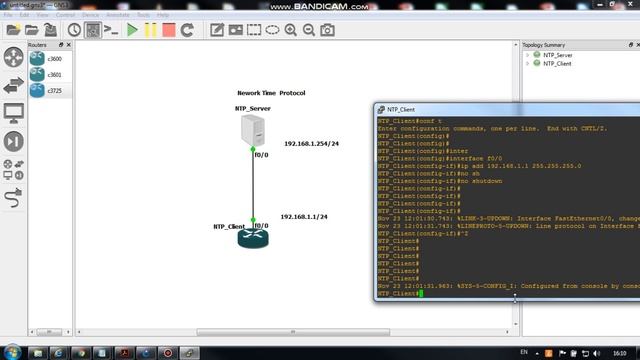Open Chrome from the taskbar
Image resolution: width=640 pixels, height=360 pixels.
pyautogui.click(x=80, y=353)
